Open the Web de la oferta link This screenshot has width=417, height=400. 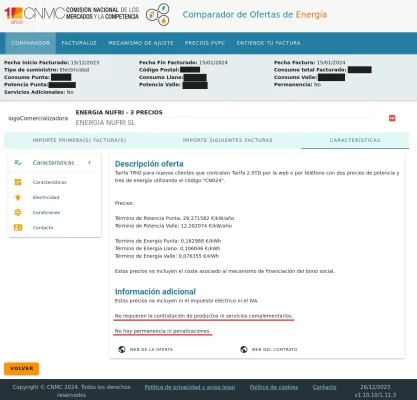151,349
